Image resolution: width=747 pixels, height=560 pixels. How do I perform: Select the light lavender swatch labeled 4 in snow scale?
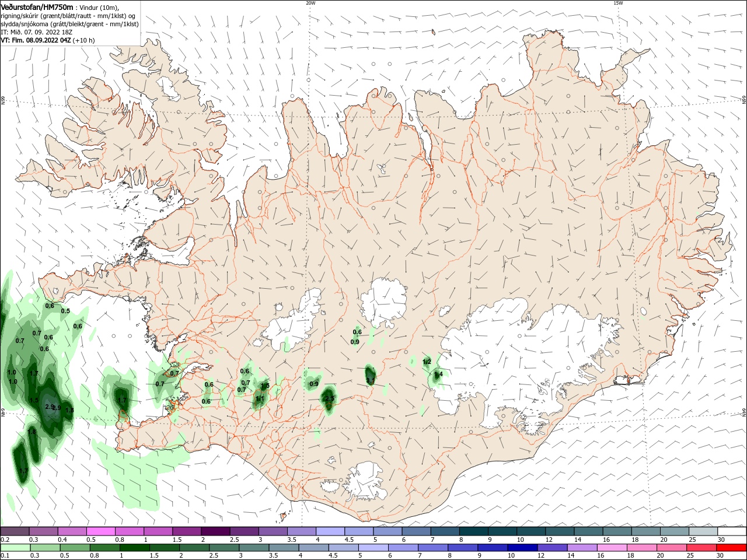coord(330,531)
